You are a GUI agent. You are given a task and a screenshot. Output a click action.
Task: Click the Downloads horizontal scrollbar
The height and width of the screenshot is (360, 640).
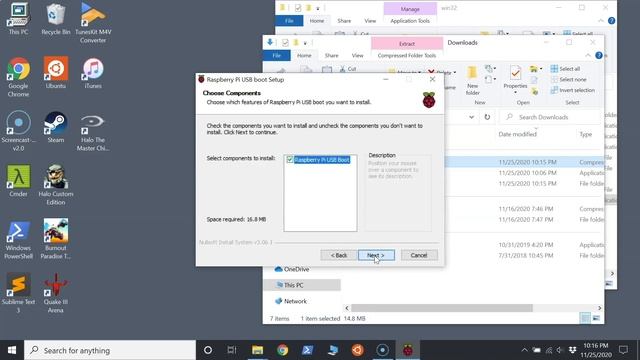click(x=442, y=308)
